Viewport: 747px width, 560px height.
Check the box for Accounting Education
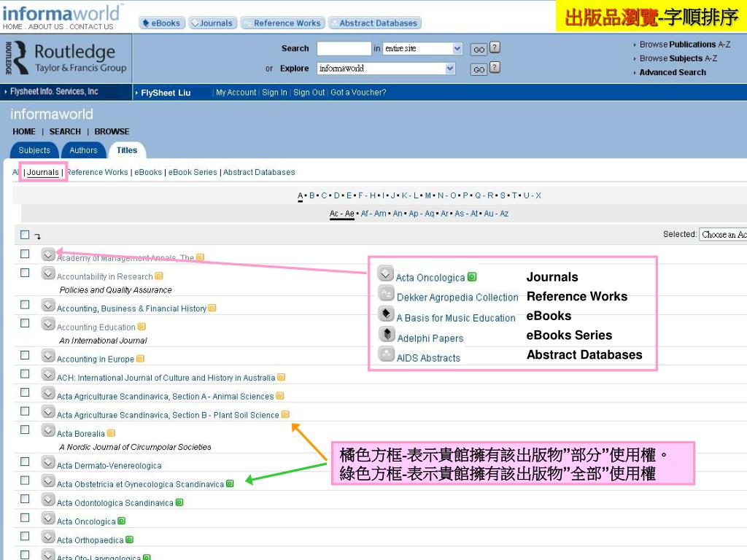point(25,323)
